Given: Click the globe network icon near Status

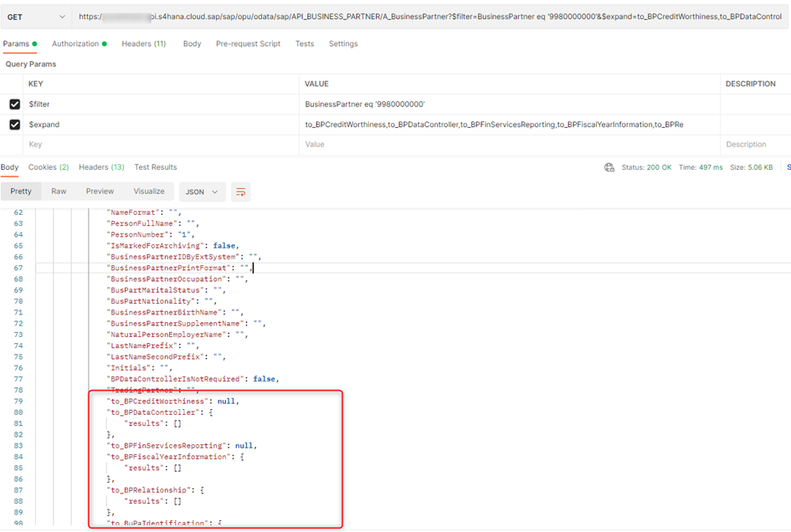Looking at the screenshot, I should click(609, 167).
